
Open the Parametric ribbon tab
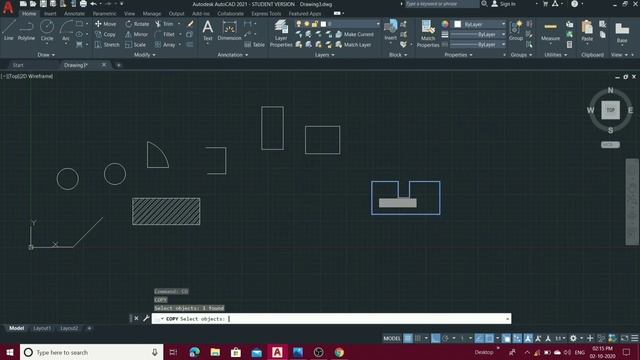pyautogui.click(x=104, y=13)
